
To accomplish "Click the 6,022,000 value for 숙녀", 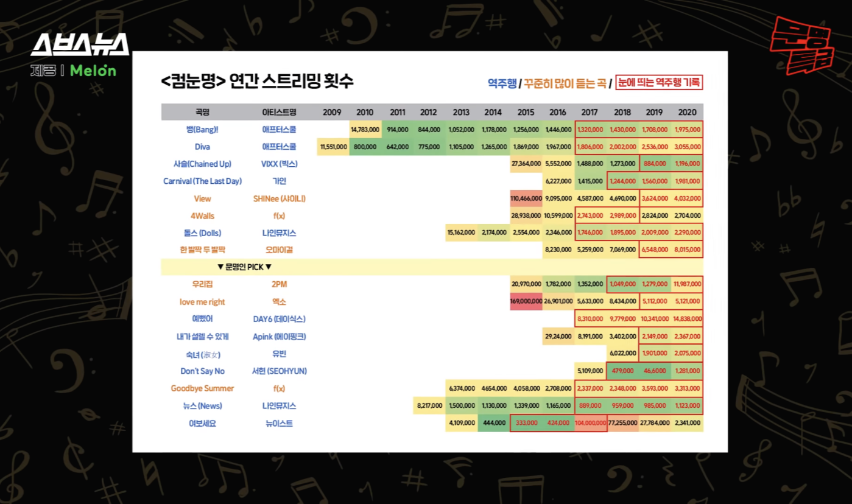I will click(622, 354).
